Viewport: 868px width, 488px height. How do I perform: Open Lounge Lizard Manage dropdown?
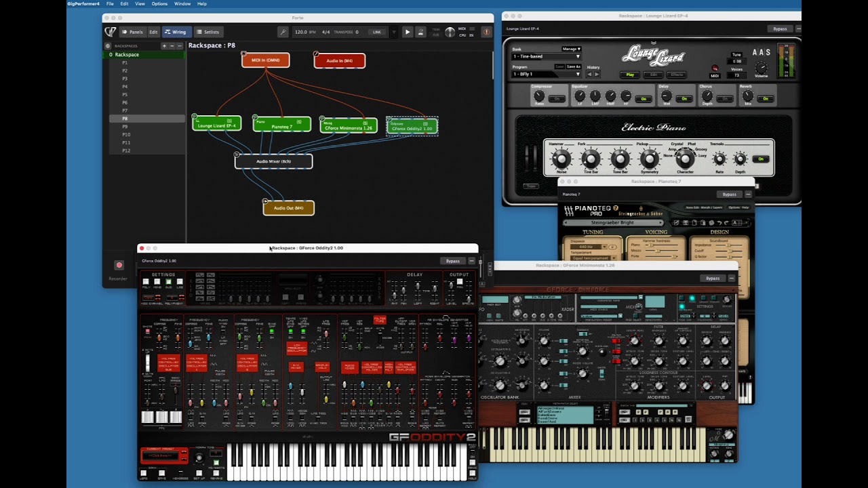point(571,49)
